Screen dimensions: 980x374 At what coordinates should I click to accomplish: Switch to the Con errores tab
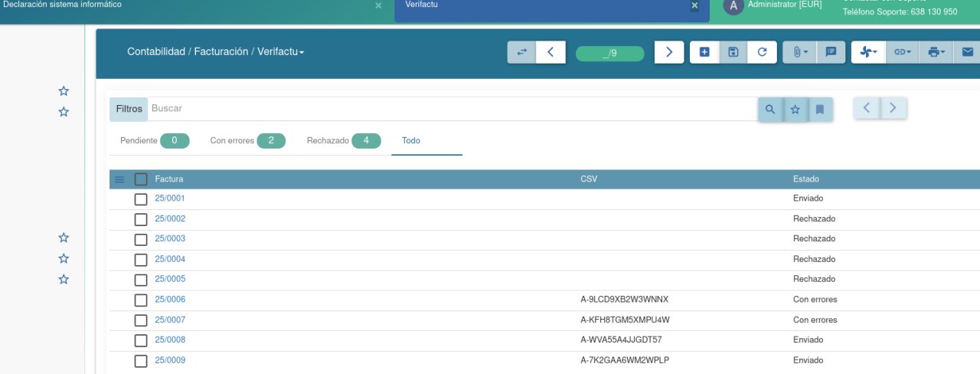(247, 141)
